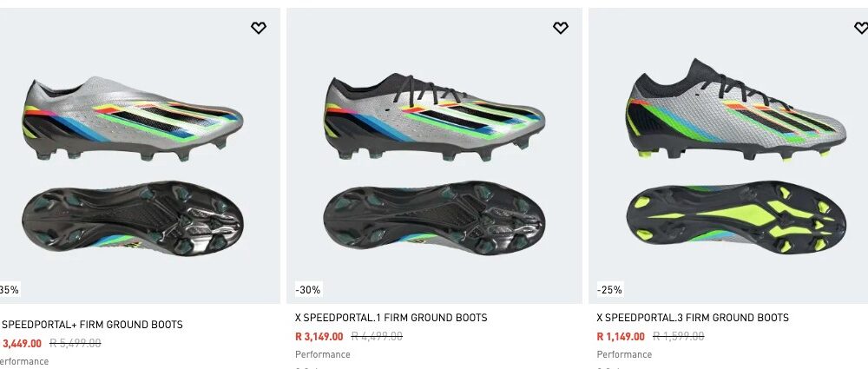Open X Speedportal+ Firm Ground Boots title
Viewport: 868px width, 369px height.
point(92,325)
